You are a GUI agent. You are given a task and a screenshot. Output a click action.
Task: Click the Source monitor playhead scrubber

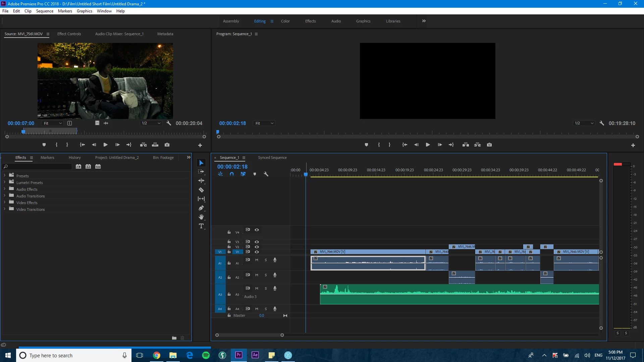point(23,132)
